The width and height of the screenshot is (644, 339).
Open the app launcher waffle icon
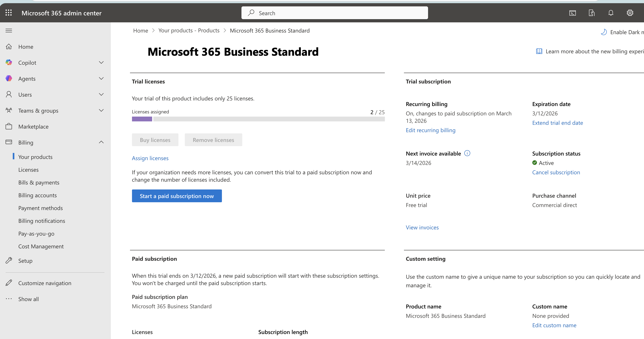9,13
